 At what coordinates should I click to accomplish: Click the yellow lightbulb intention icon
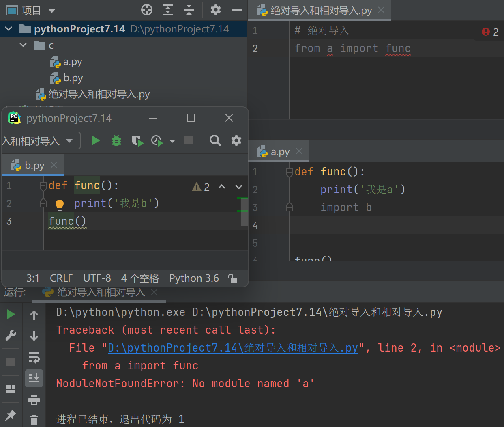pos(60,205)
